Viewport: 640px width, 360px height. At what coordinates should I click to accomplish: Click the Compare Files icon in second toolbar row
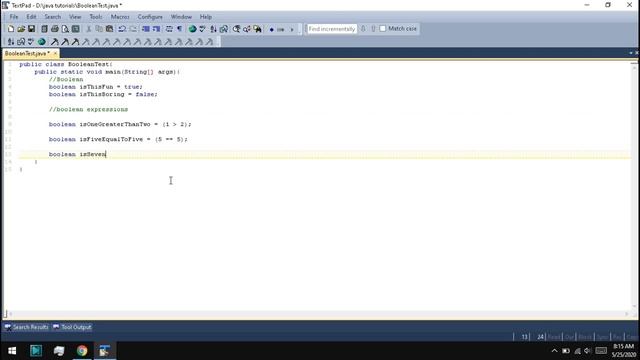[x=21, y=42]
